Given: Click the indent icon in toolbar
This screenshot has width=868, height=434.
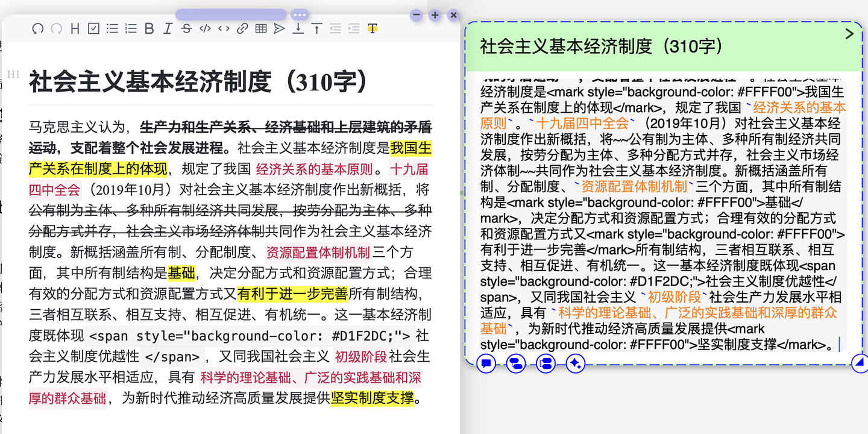Looking at the screenshot, I should [354, 28].
